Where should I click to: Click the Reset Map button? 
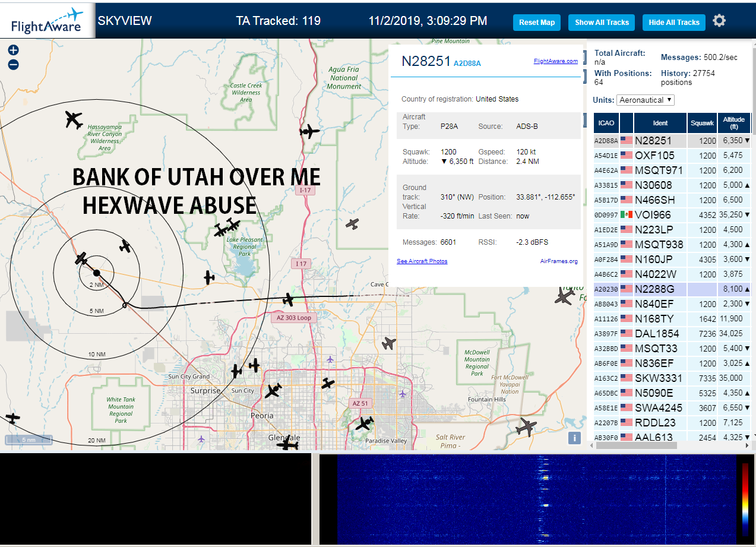click(537, 23)
